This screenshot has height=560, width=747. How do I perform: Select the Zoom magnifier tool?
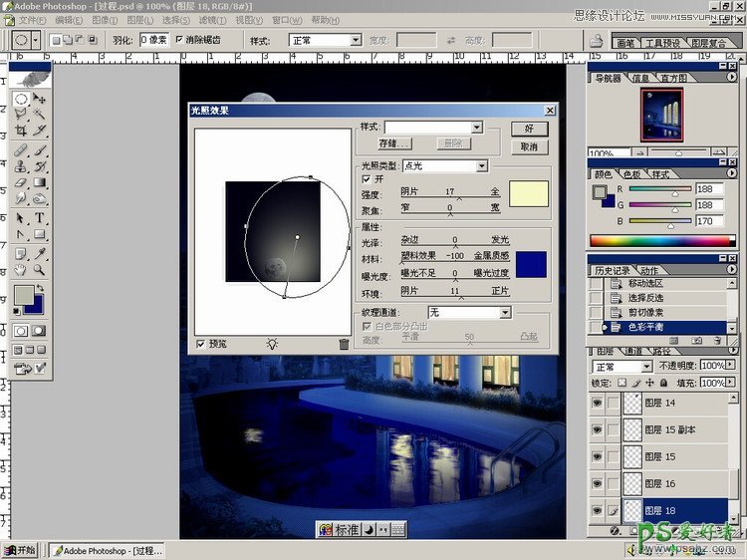(x=40, y=269)
